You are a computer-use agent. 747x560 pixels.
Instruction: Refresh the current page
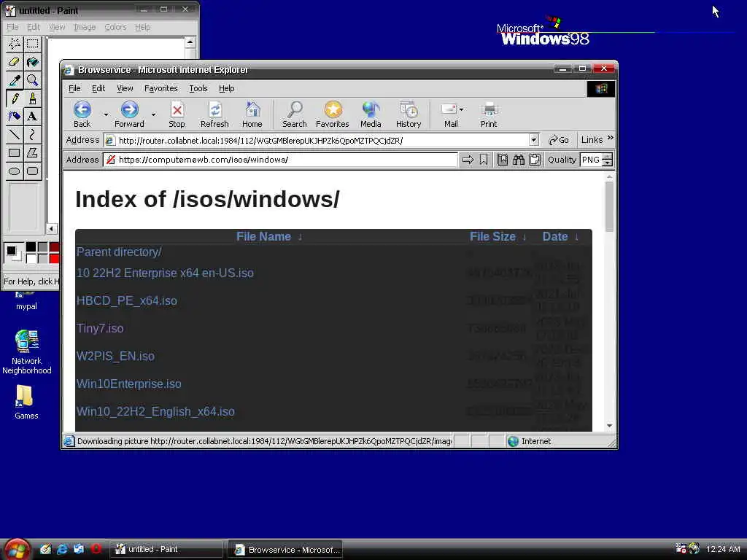pyautogui.click(x=215, y=114)
